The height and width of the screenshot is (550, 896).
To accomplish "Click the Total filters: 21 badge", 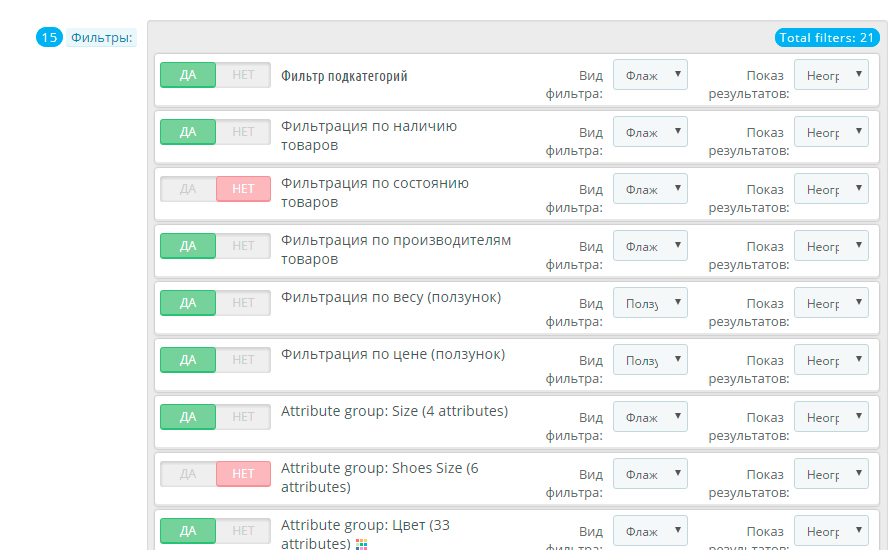I will pyautogui.click(x=827, y=38).
